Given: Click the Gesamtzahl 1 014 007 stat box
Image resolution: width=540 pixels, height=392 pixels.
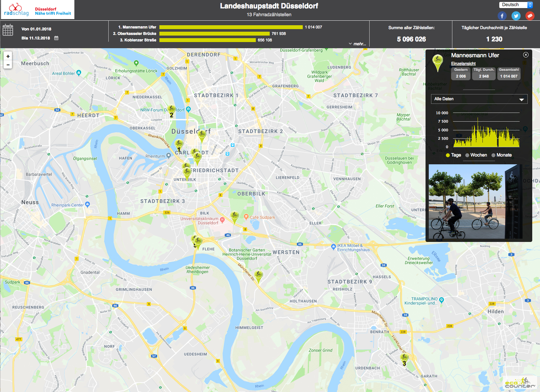Looking at the screenshot, I should (509, 73).
